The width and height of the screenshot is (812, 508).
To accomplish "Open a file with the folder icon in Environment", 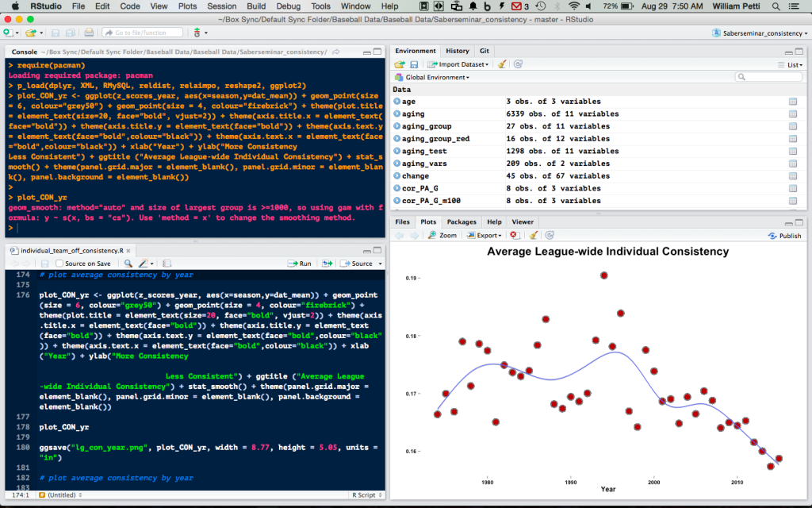I will tap(400, 64).
